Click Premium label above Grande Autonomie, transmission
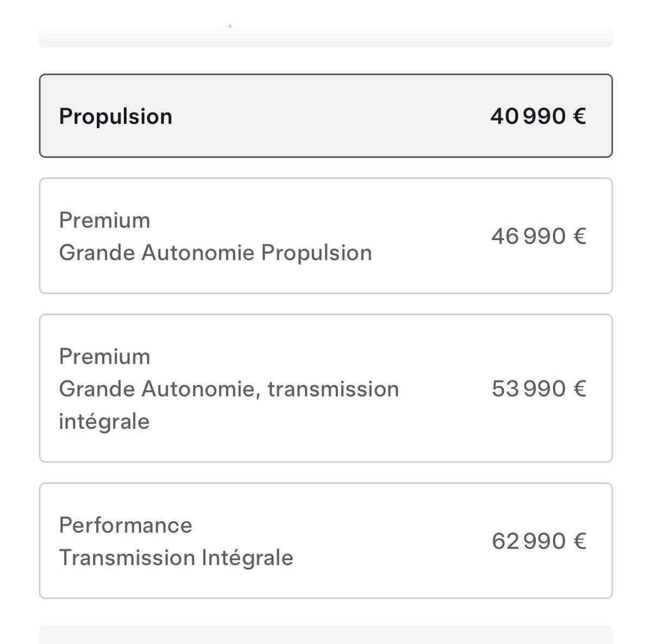The height and width of the screenshot is (644, 652). point(104,357)
